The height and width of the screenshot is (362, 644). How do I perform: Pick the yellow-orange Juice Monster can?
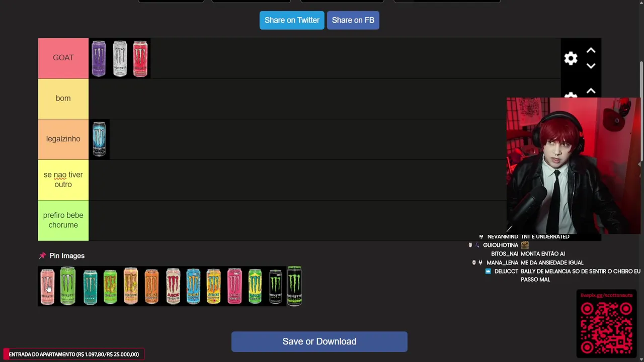(x=214, y=286)
